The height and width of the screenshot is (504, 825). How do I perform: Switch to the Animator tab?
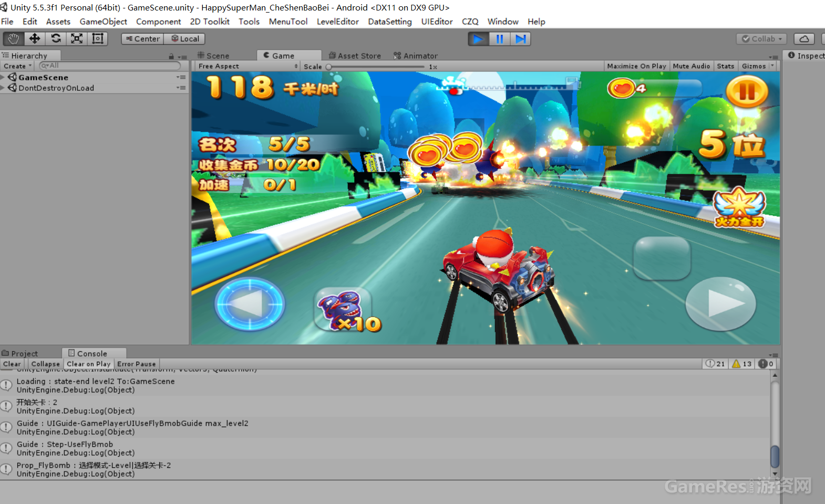click(x=416, y=56)
